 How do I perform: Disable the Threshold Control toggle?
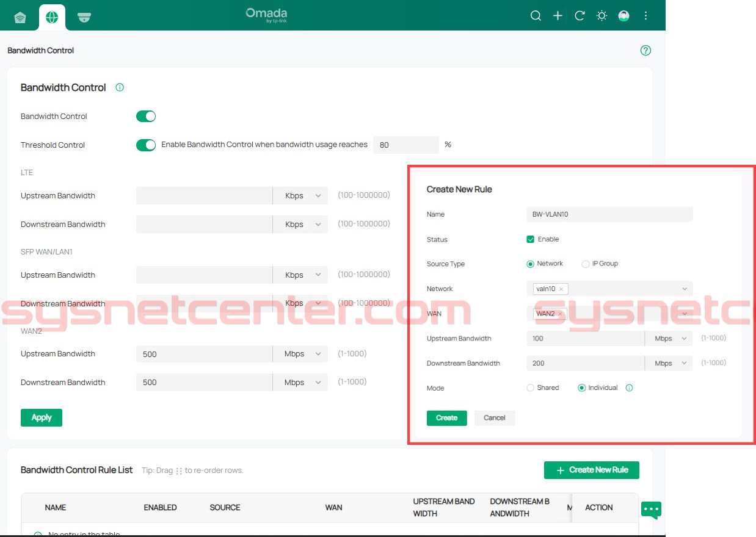click(x=146, y=145)
